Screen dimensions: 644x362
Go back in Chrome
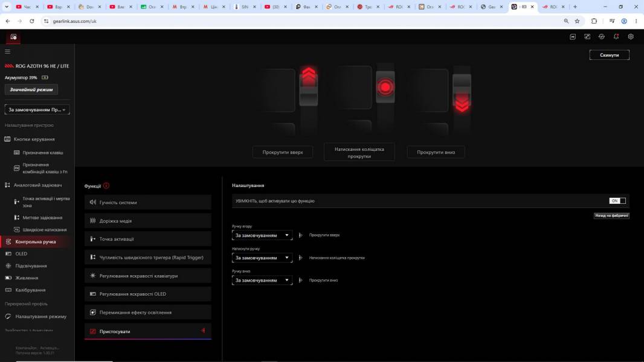tap(8, 21)
